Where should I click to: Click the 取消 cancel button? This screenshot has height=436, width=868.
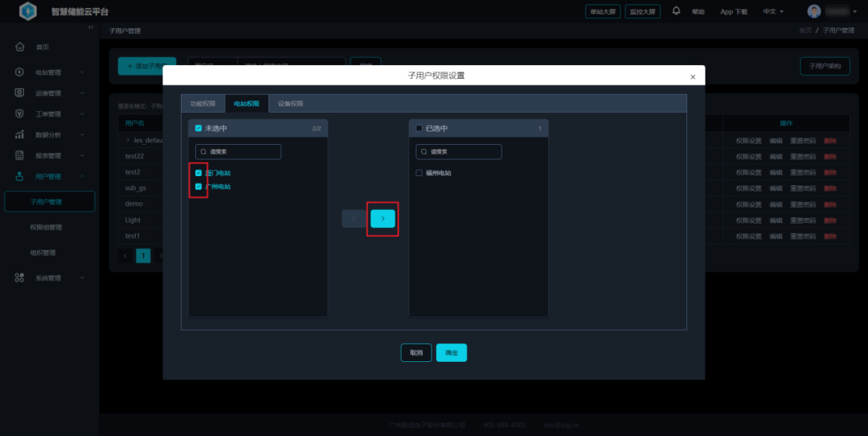pos(416,352)
